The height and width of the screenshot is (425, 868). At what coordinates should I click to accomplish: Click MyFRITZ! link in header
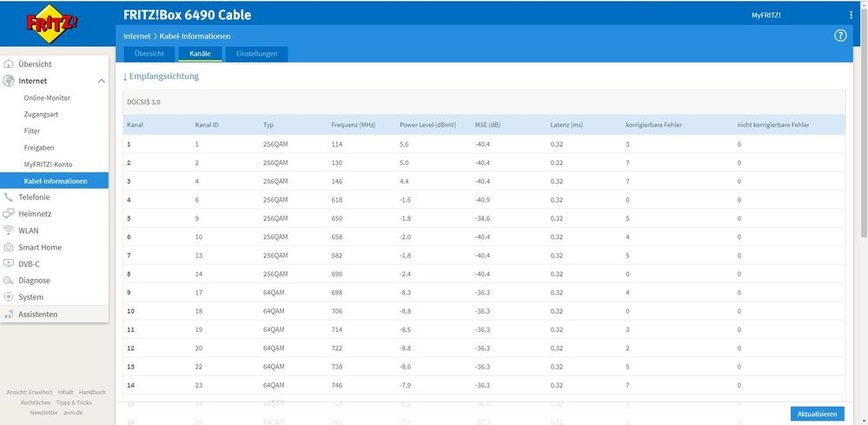pyautogui.click(x=766, y=16)
